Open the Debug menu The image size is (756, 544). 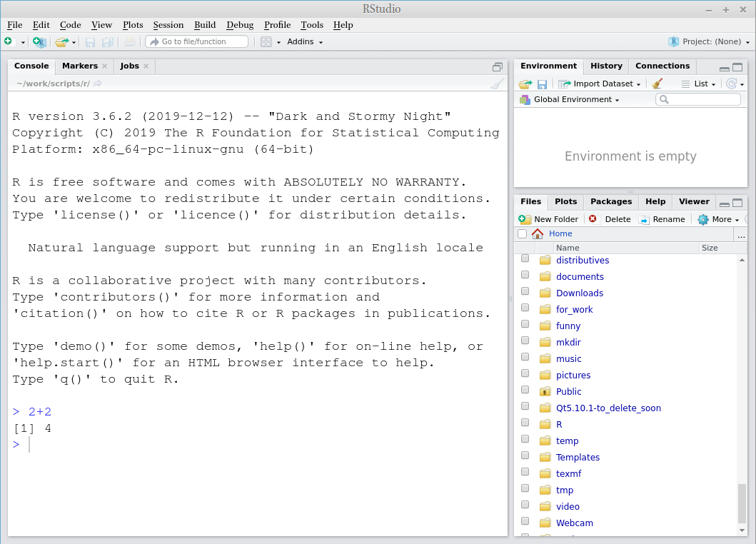(x=240, y=25)
